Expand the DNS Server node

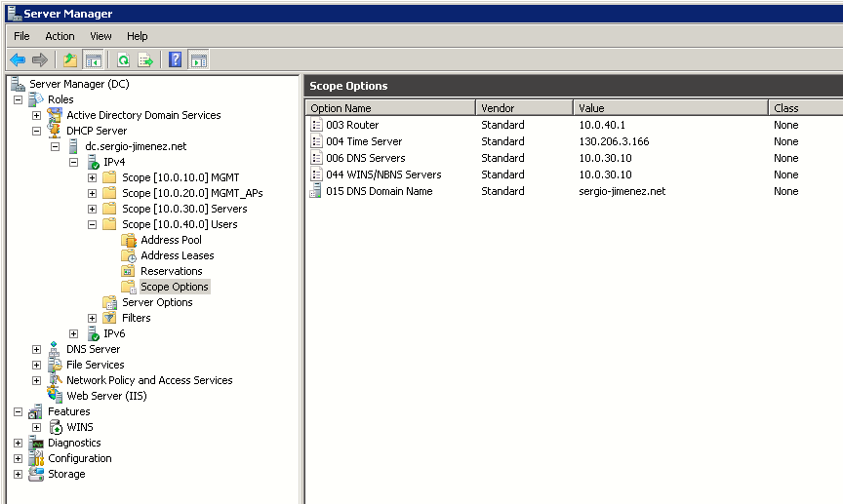coord(36,349)
